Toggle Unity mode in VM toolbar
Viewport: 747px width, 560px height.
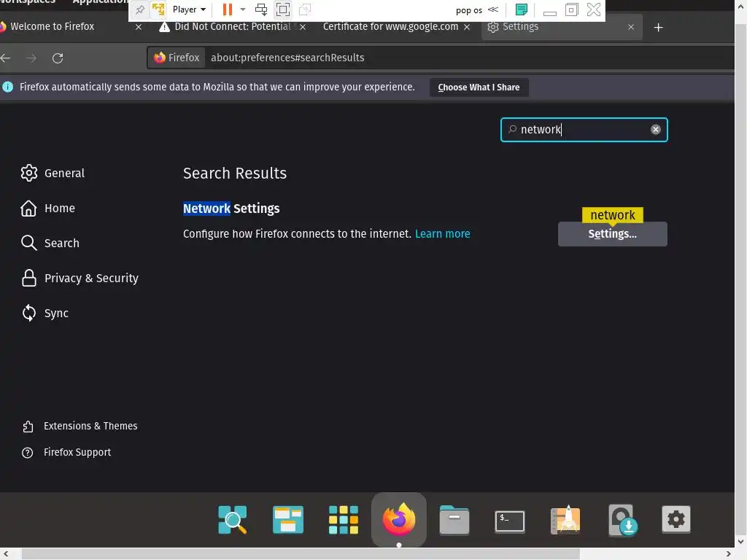point(305,9)
